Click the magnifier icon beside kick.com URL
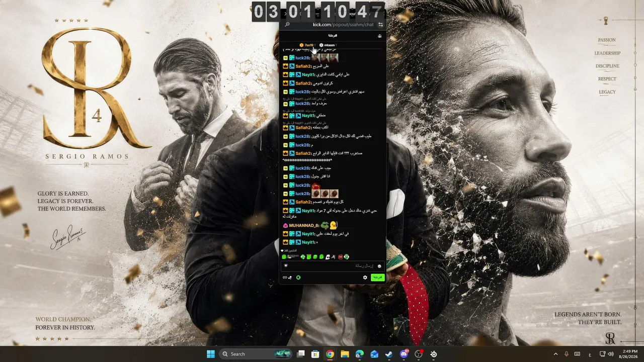The width and height of the screenshot is (644, 362). pyautogui.click(x=287, y=24)
